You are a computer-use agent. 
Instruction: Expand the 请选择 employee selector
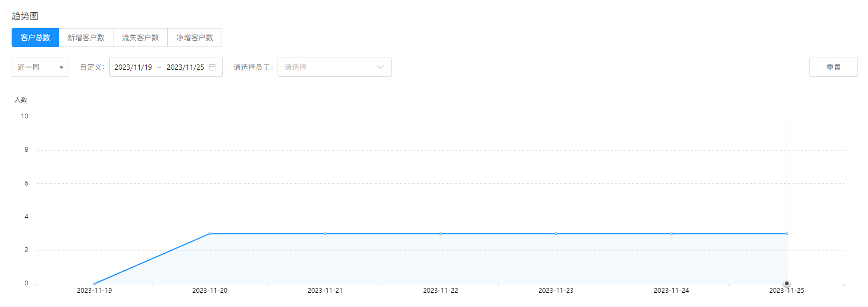327,67
